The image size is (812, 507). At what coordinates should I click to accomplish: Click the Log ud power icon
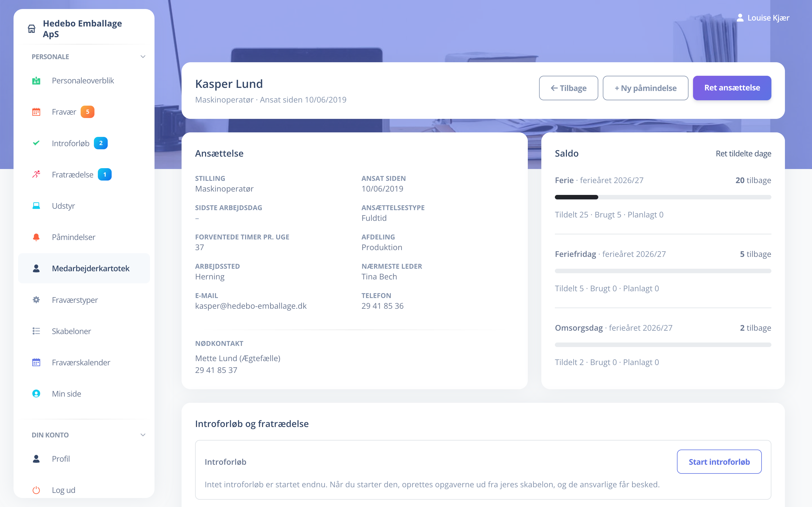click(36, 490)
